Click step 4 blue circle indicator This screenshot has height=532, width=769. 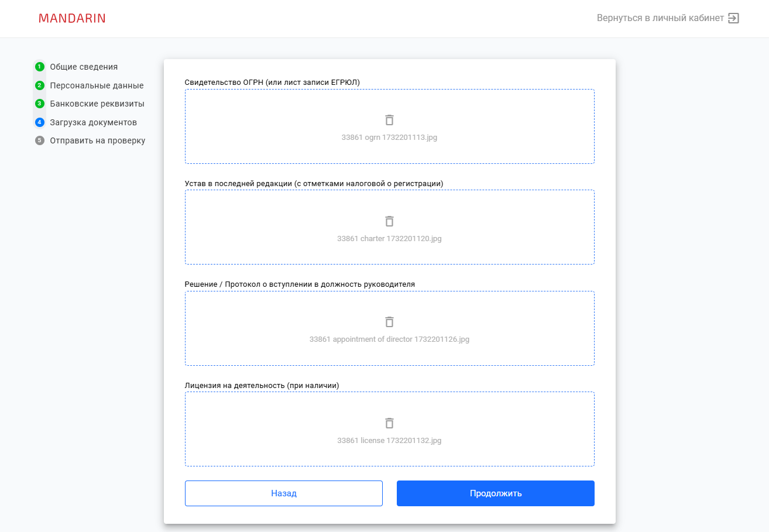click(40, 122)
